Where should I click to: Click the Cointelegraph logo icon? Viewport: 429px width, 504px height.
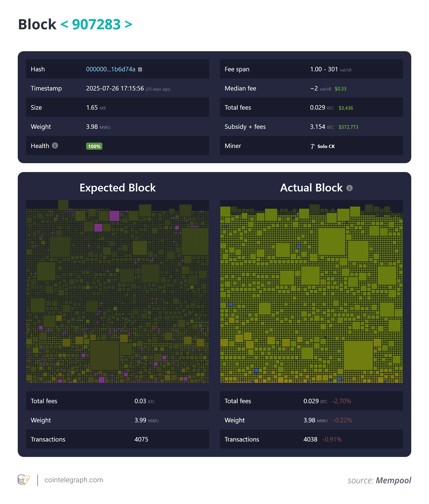pos(24,480)
